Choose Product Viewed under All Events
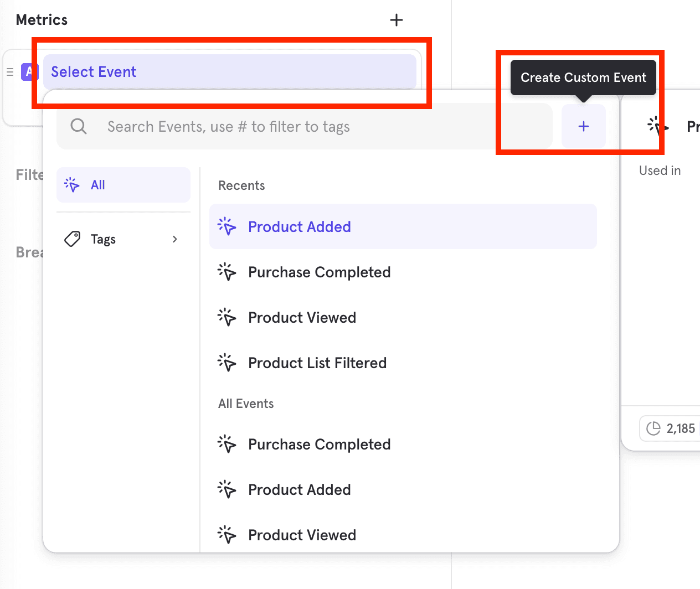 pyautogui.click(x=302, y=535)
